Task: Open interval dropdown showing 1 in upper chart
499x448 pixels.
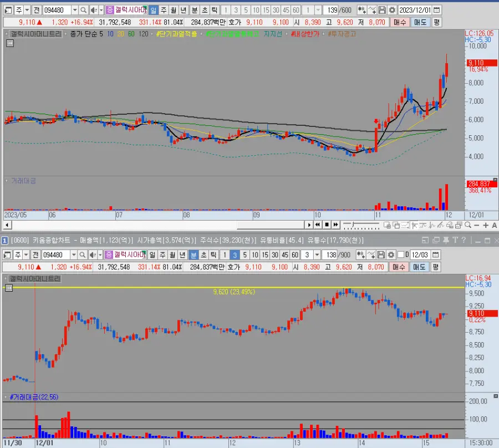Action: pyautogui.click(x=318, y=10)
